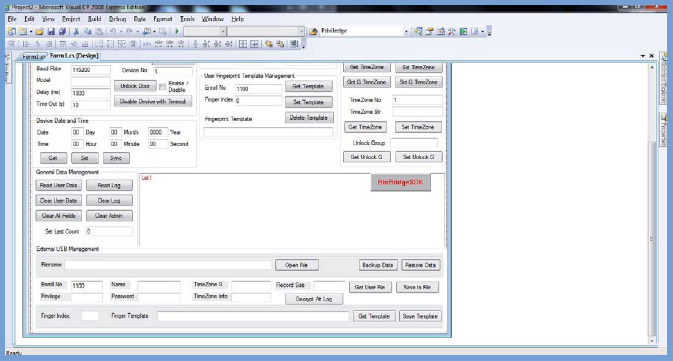Click the Align Tops layout icon
The width and height of the screenshot is (673, 361).
[63, 44]
